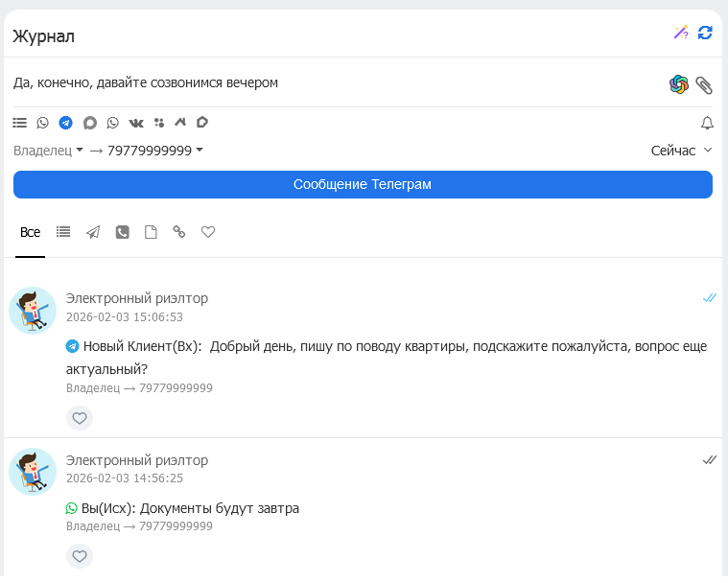The width and height of the screenshot is (728, 583).
Task: Open the phone calls filter tab
Action: pos(122,232)
